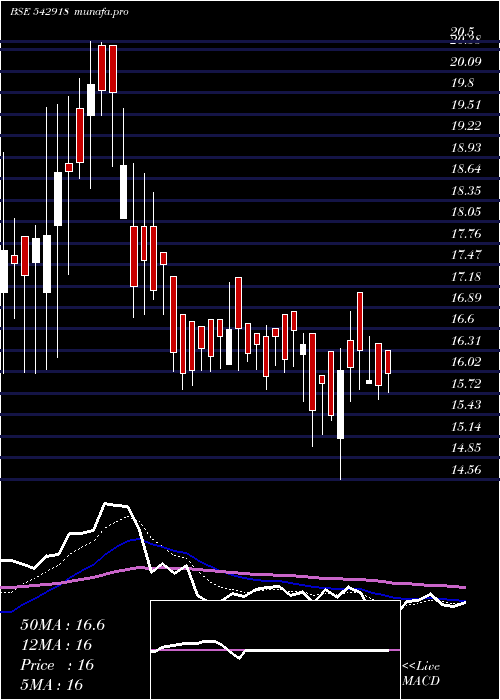Image resolution: width=500 pixels, height=700 pixels.
Task: Click the 14.85 price axis label
Action: pyautogui.click(x=466, y=448)
